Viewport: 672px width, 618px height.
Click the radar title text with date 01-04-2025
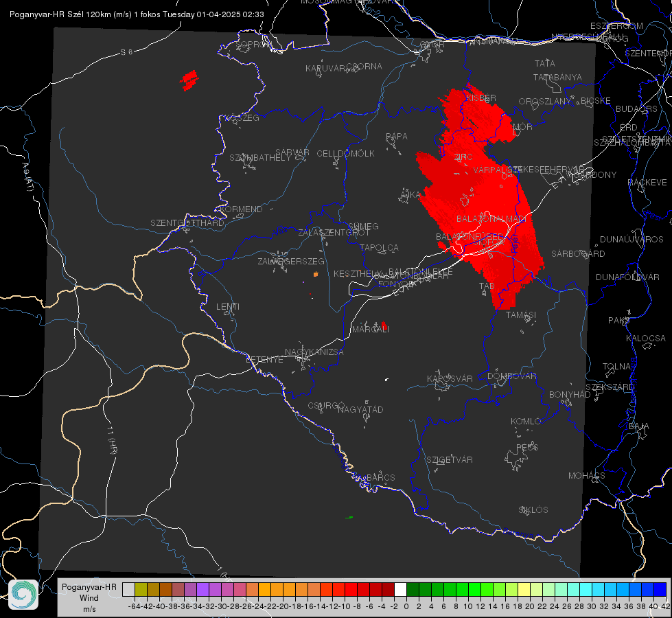pos(137,14)
